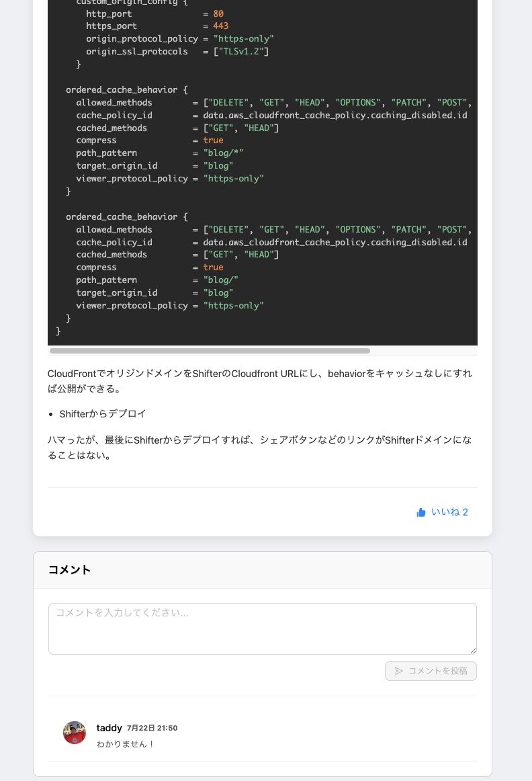Click the 7月22日 21:50 comment timestamp
Screen dimensions: 532x781
(x=152, y=728)
